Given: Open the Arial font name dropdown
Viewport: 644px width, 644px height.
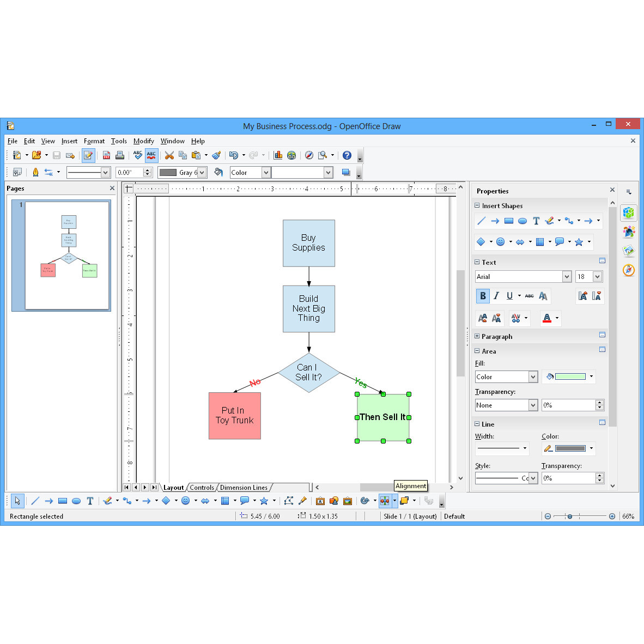Looking at the screenshot, I should pyautogui.click(x=567, y=277).
